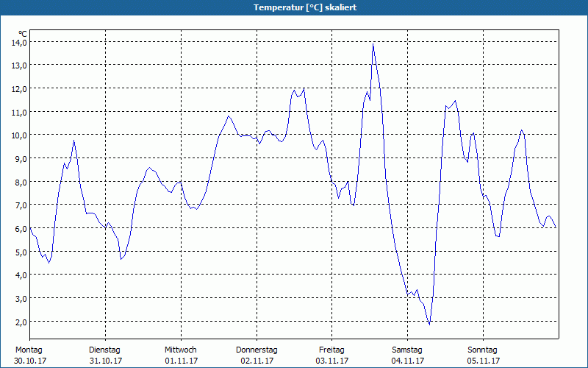Click the 6,0 y-axis value

tap(21, 229)
